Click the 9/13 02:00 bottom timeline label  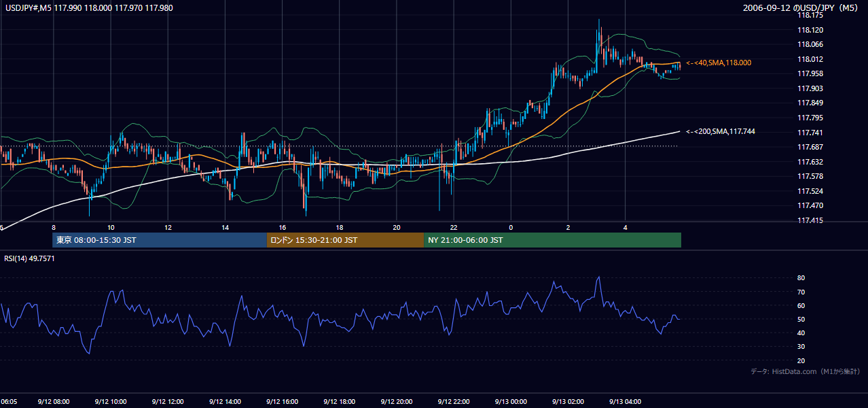point(568,401)
